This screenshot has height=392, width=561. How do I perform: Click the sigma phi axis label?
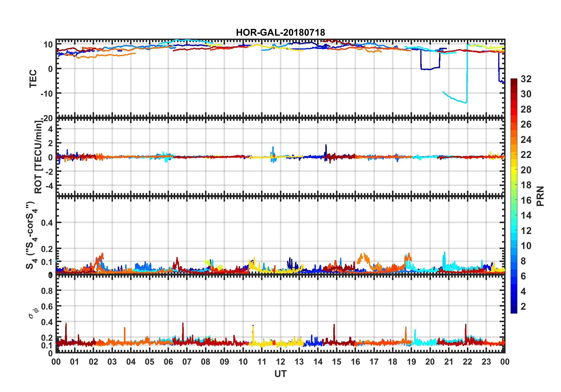[x=33, y=313]
